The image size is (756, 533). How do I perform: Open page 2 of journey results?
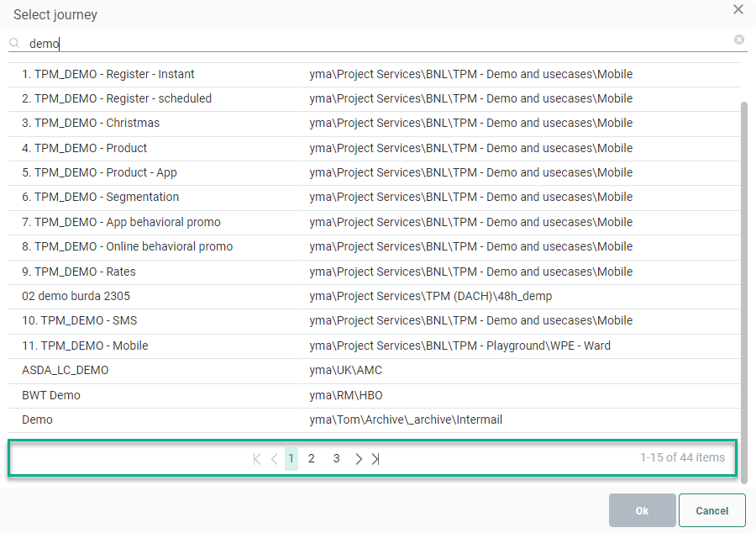[312, 458]
